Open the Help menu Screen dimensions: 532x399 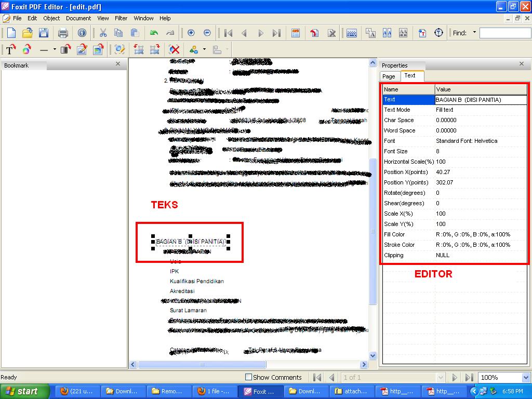[165, 18]
